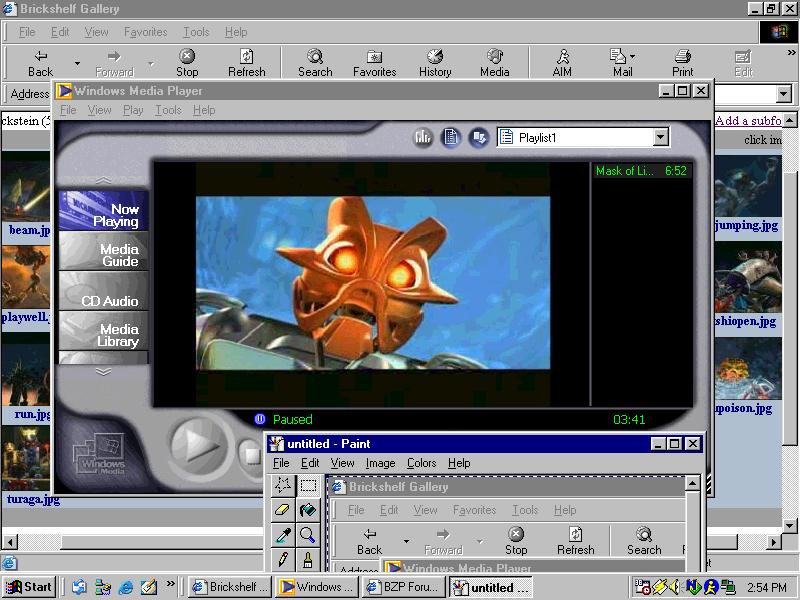
Task: Select the Mask of Li... playlist entry
Action: click(x=641, y=171)
